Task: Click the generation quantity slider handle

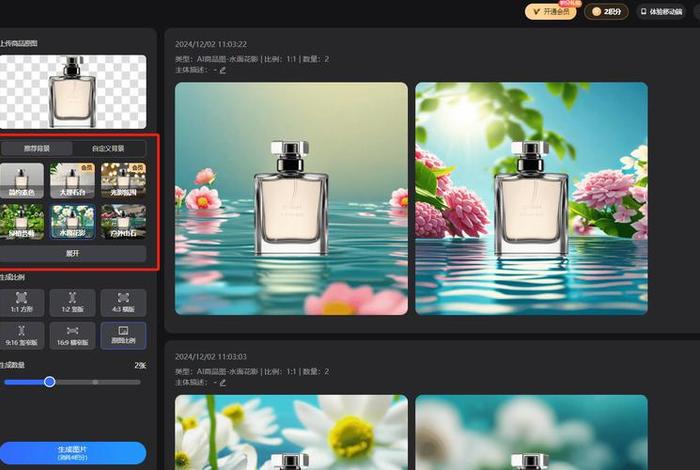Action: click(x=50, y=381)
